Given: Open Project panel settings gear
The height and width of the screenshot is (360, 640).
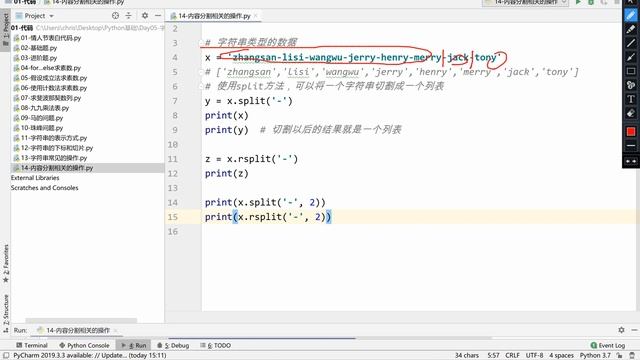Looking at the screenshot, I should pyautogui.click(x=145, y=16).
